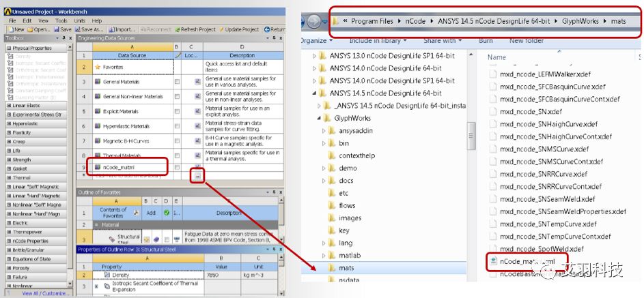Toggle edit checkbox for nCode_matml
The image size is (644, 298).
pos(177,167)
